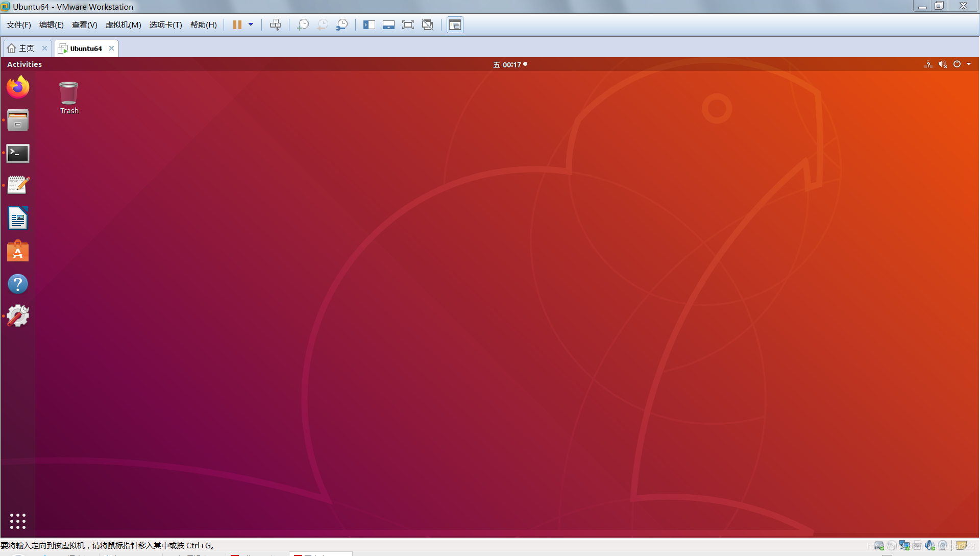Open the snapshot manager
The image size is (980, 556).
coord(342,25)
